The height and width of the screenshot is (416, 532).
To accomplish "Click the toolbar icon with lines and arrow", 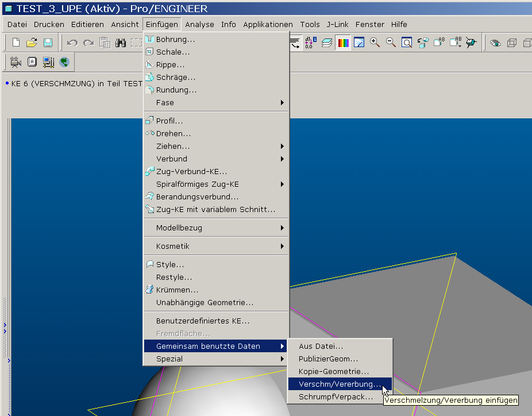I will 295,43.
